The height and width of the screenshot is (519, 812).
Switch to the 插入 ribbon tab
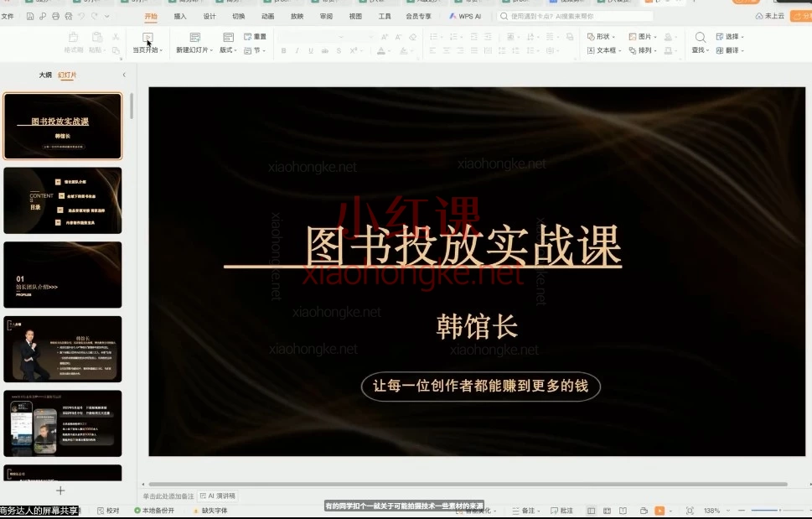180,17
